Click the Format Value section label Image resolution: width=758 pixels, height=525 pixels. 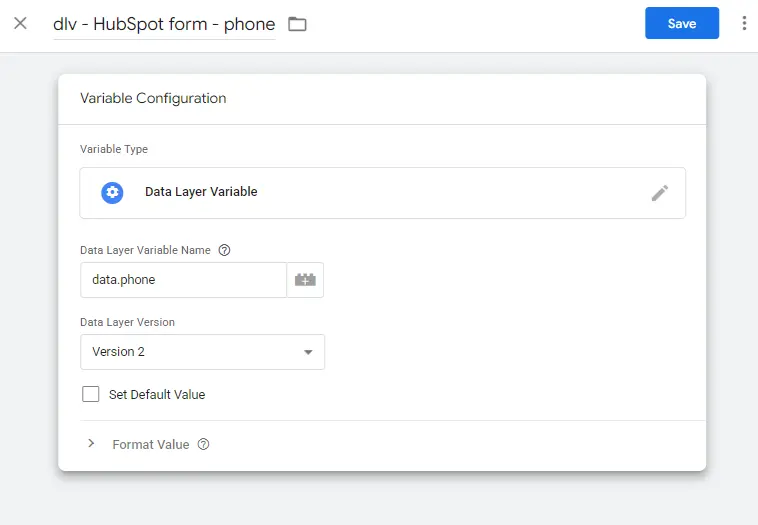click(x=150, y=444)
